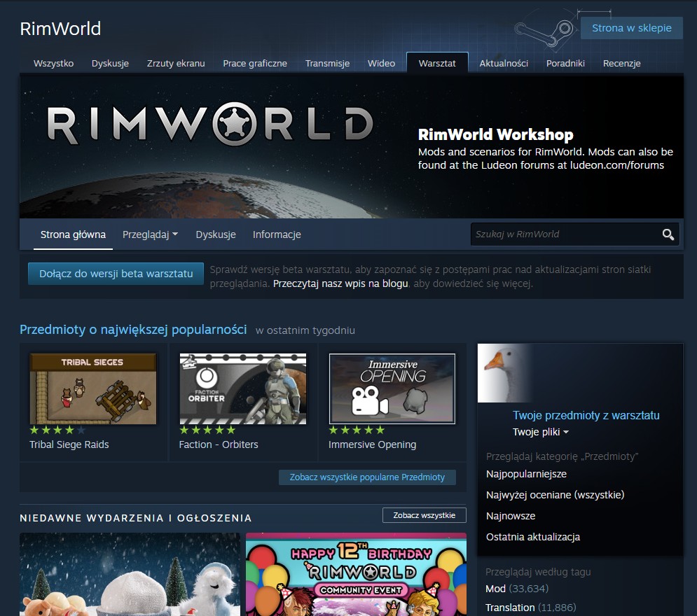Click the Tribal Siege Raids star rating
The height and width of the screenshot is (616, 697).
point(57,430)
